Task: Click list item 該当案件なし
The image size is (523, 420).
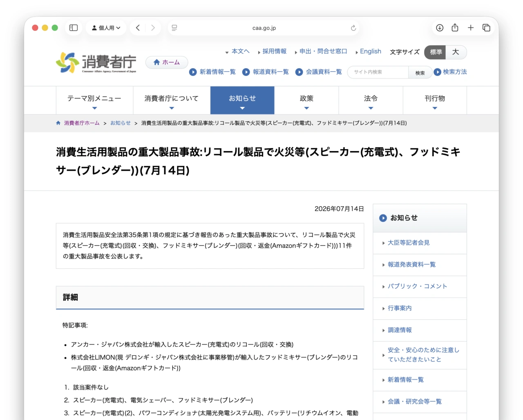Action: (91, 387)
